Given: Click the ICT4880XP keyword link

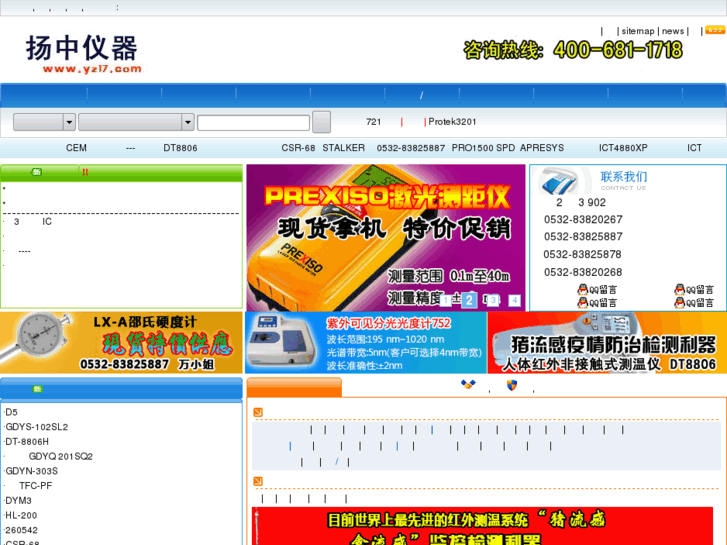Looking at the screenshot, I should click(623, 148).
